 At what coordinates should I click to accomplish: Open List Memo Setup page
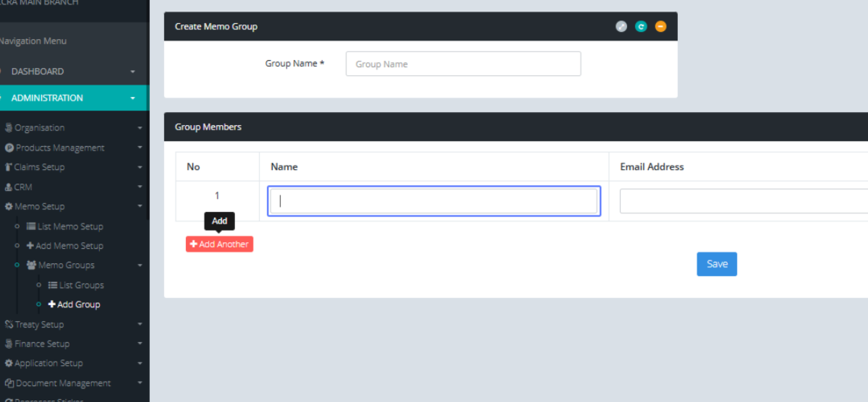tap(69, 226)
